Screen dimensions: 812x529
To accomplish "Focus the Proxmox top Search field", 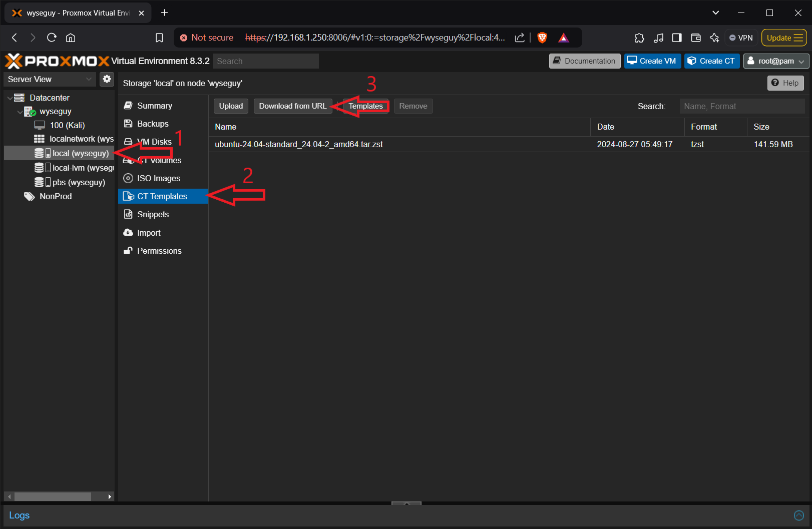I will click(x=266, y=61).
